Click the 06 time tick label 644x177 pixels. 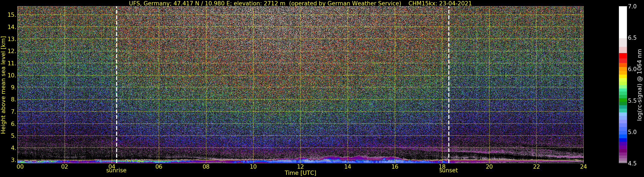point(159,166)
